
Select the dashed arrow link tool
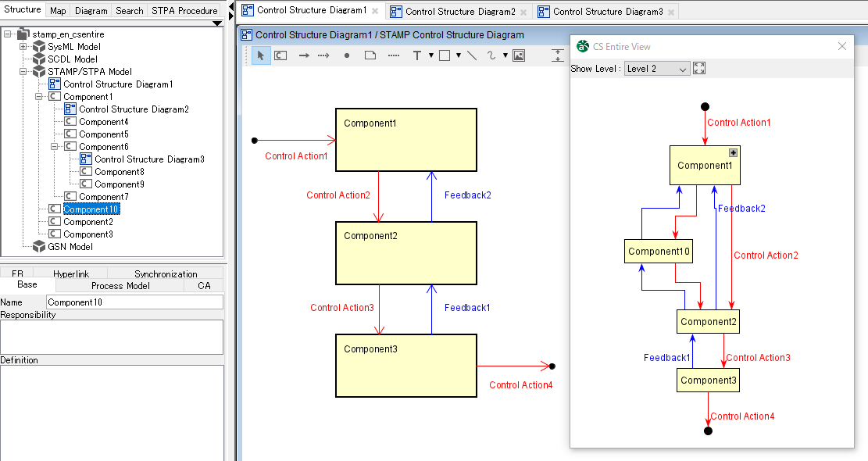point(323,55)
